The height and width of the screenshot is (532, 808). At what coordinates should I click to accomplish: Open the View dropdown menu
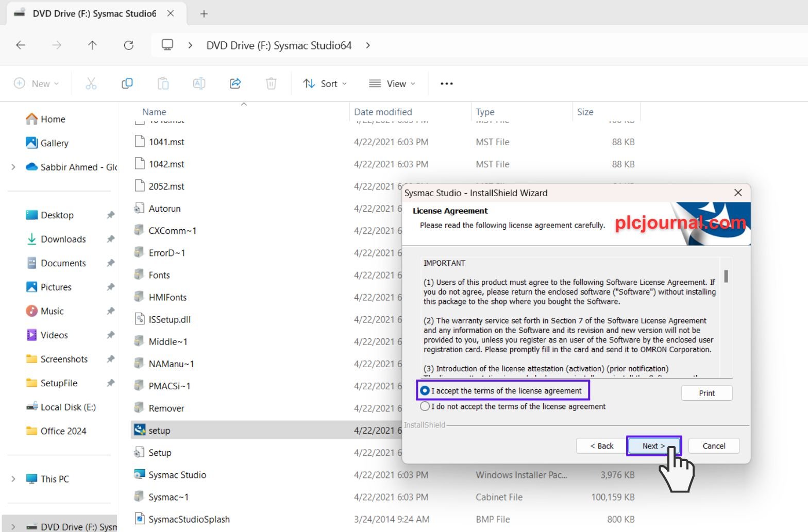[392, 83]
